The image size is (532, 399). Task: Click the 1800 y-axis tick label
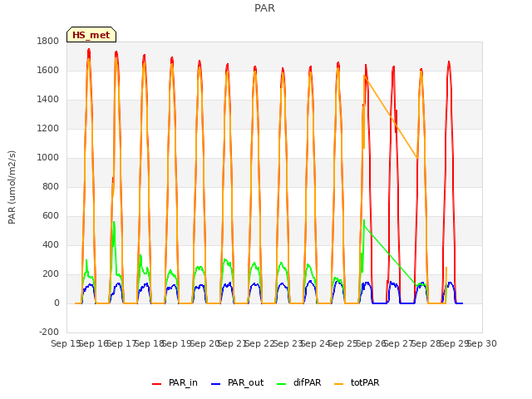[x=48, y=41]
